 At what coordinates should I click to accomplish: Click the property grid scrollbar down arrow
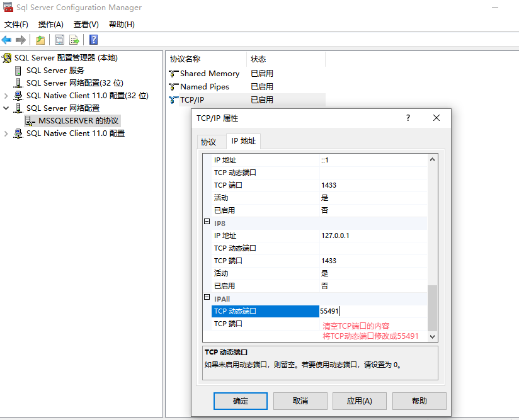432,337
